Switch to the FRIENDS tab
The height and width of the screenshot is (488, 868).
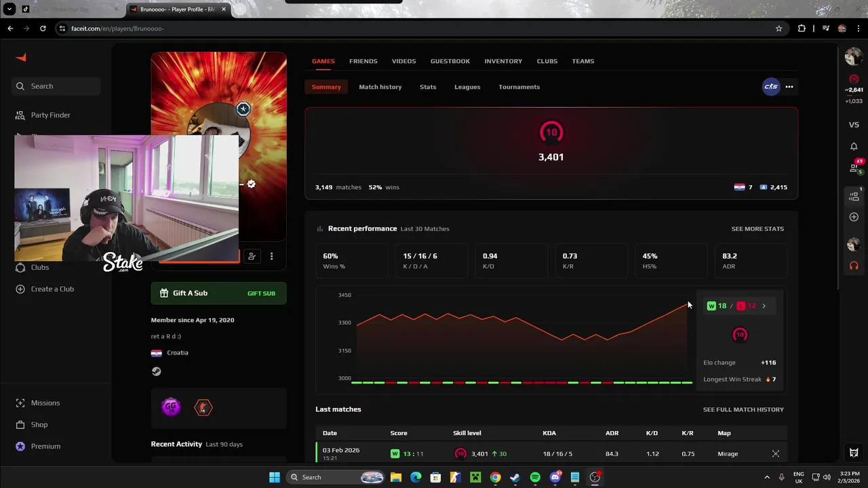(363, 61)
